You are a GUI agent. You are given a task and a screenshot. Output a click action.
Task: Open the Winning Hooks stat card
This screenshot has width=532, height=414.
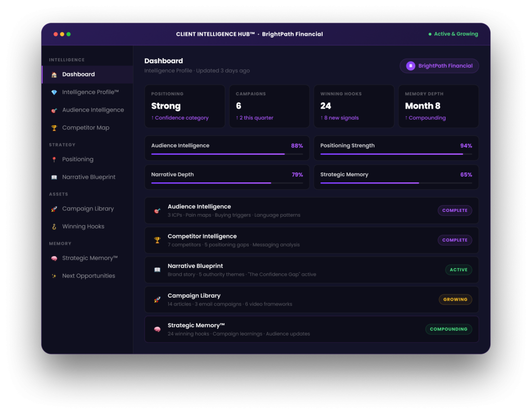point(354,106)
